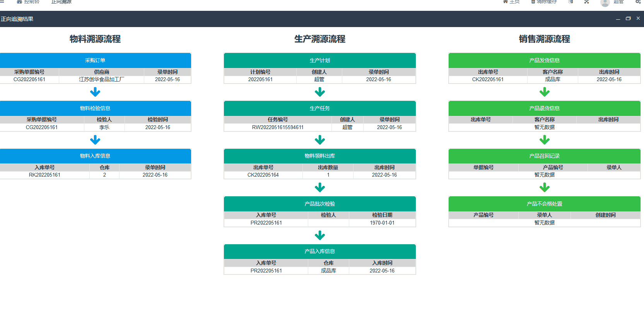This screenshot has width=644, height=327.
Task: Toggle fullscreen with the expand arrows icon
Action: [587, 2]
